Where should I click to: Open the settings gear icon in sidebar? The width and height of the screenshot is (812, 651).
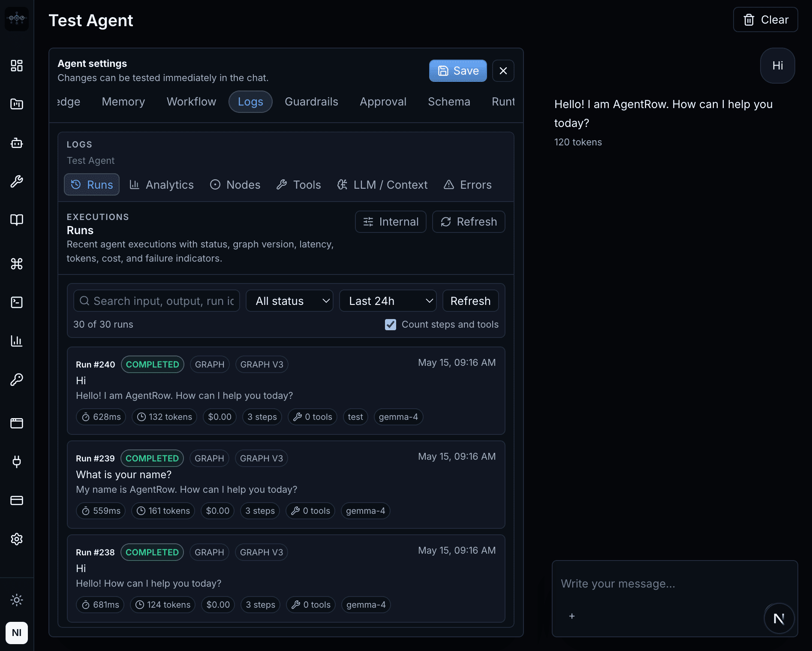tap(17, 539)
